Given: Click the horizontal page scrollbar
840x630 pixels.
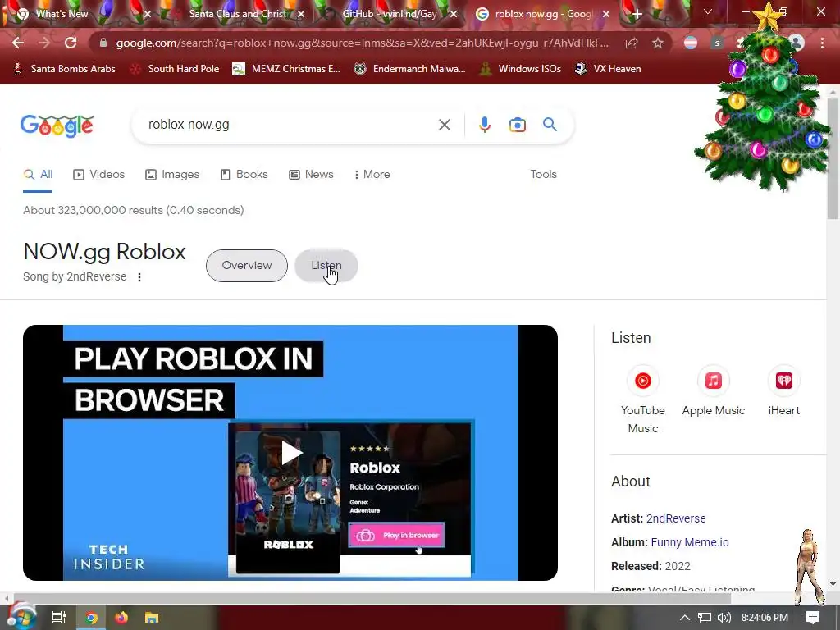Looking at the screenshot, I should [372, 598].
